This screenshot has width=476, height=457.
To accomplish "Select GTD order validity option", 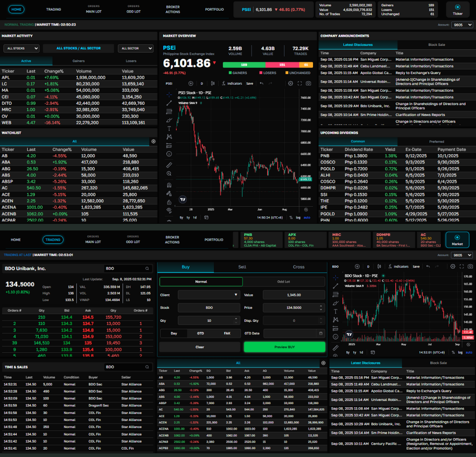I will tap(200, 334).
